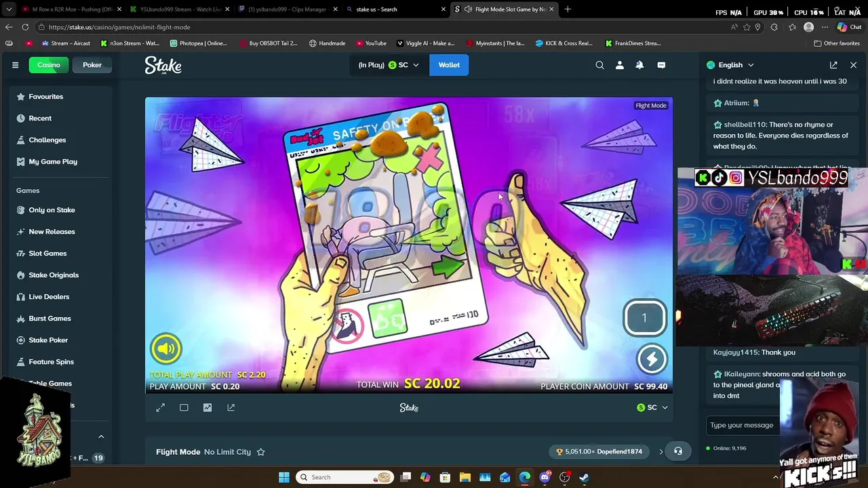Open the Photopea bookmark
868x488 pixels.
coord(199,43)
